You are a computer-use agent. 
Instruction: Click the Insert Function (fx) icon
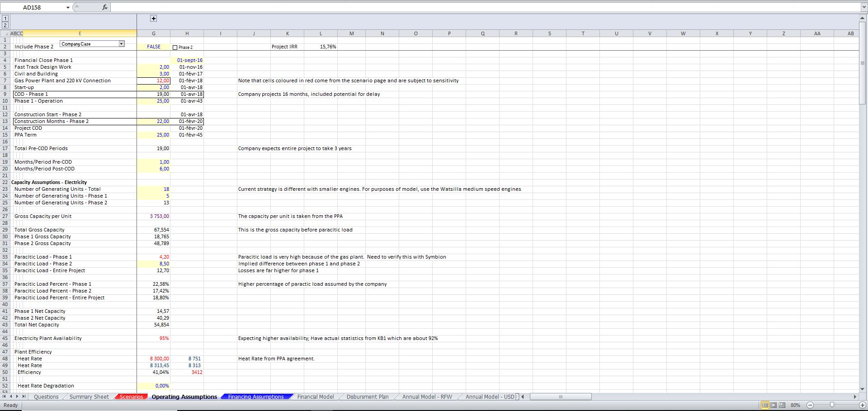(104, 7)
